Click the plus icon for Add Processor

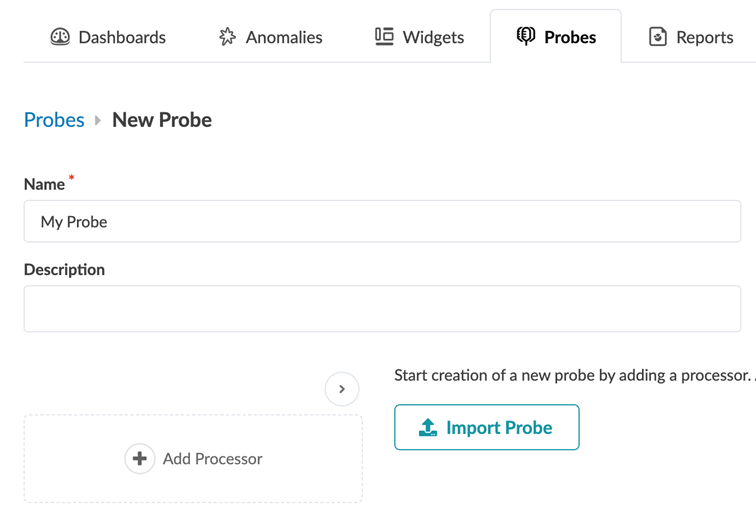click(x=140, y=459)
